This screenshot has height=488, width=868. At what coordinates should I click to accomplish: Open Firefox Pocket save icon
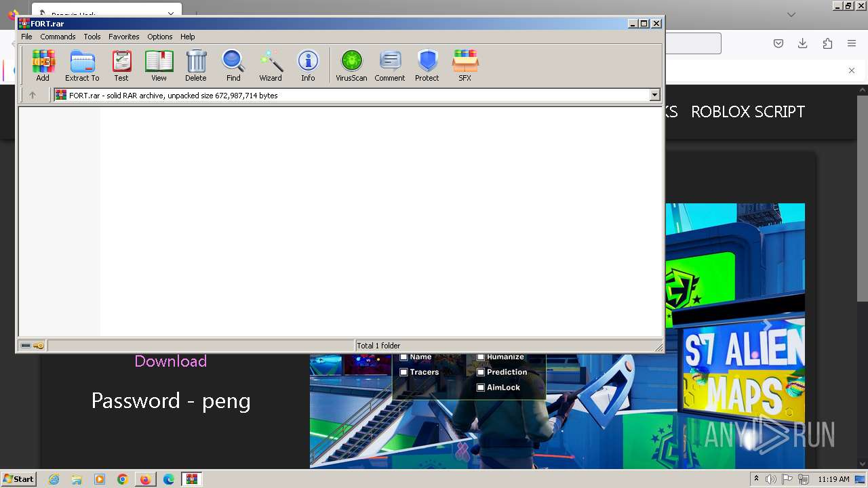pyautogui.click(x=778, y=43)
